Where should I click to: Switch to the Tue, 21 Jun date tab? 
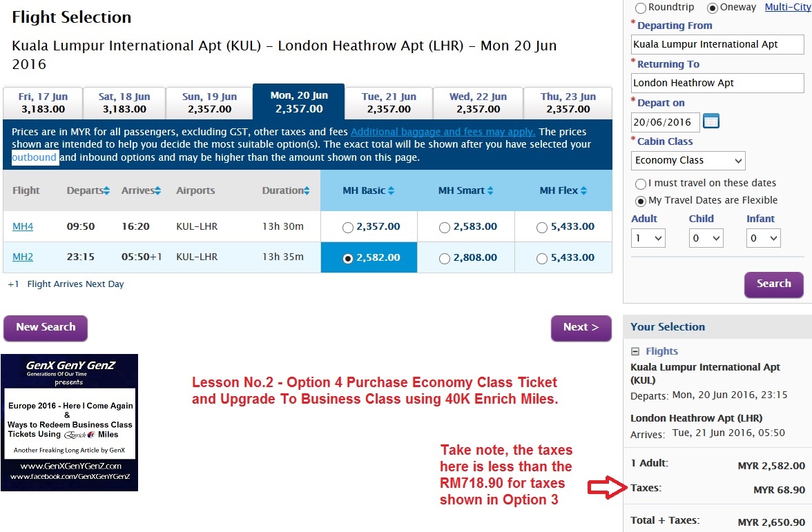[x=389, y=103]
